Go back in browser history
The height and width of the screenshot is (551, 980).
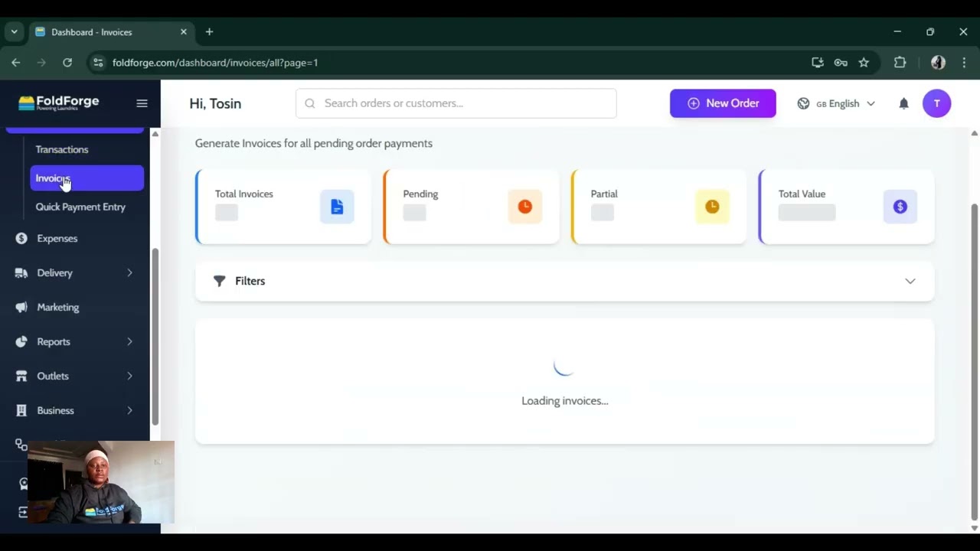[16, 63]
